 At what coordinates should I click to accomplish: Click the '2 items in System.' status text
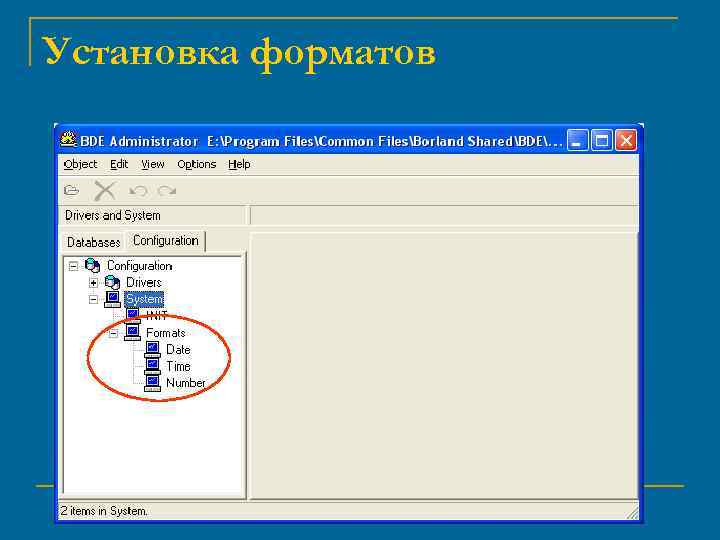[x=104, y=511]
